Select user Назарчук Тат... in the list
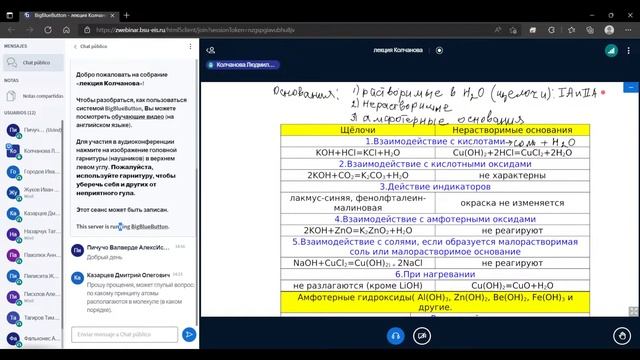The height and width of the screenshot is (360, 640). pyautogui.click(x=33, y=234)
